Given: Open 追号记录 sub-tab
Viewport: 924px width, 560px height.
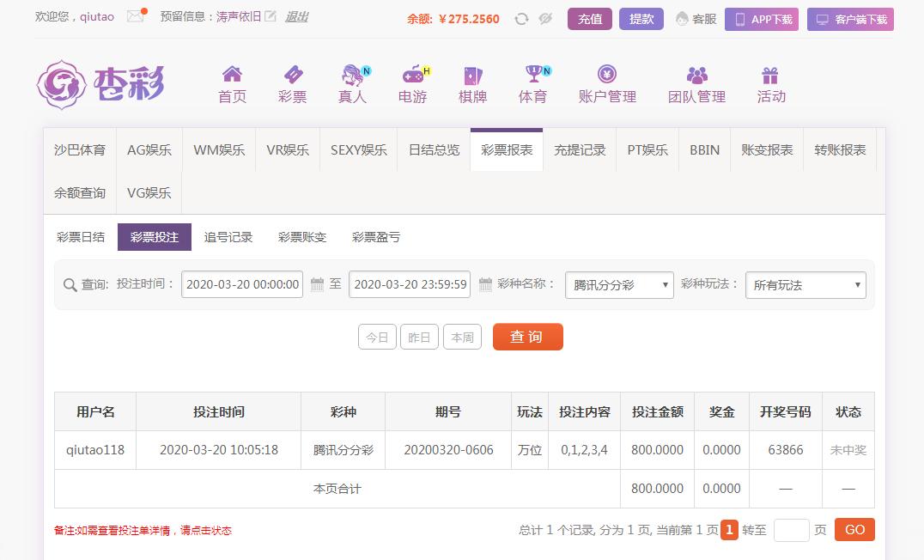Looking at the screenshot, I should point(228,237).
